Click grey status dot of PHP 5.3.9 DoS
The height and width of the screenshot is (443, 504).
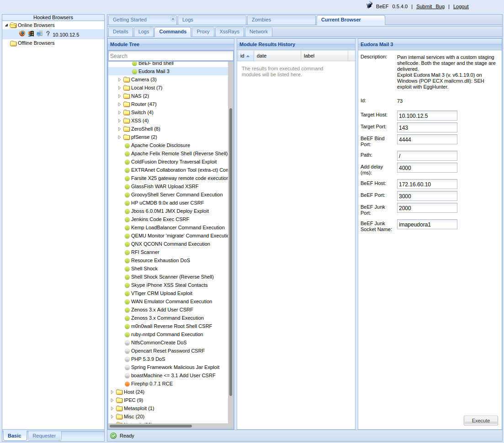pyautogui.click(x=127, y=359)
